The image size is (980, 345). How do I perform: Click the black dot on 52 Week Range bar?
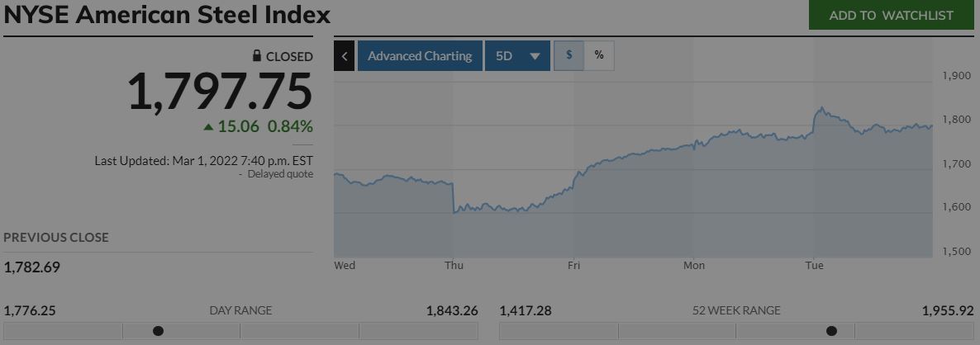[831, 331]
